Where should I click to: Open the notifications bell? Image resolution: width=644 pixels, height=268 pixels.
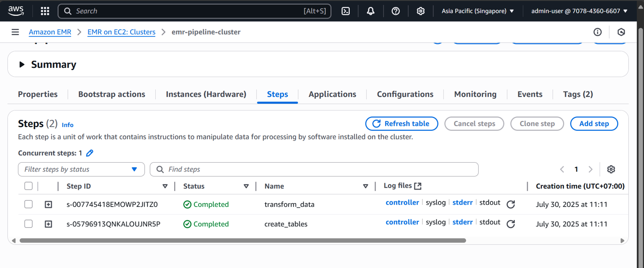(371, 11)
